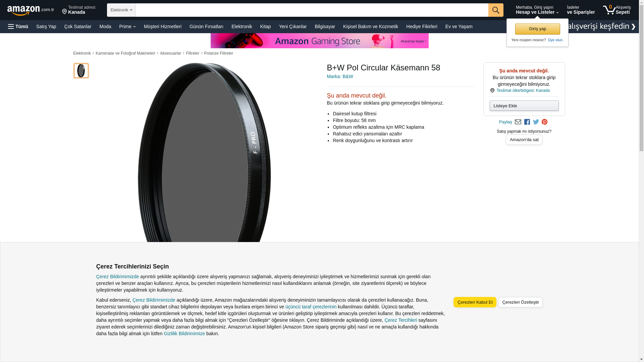Click the search magnifier button
The height and width of the screenshot is (362, 644).
point(496,10)
